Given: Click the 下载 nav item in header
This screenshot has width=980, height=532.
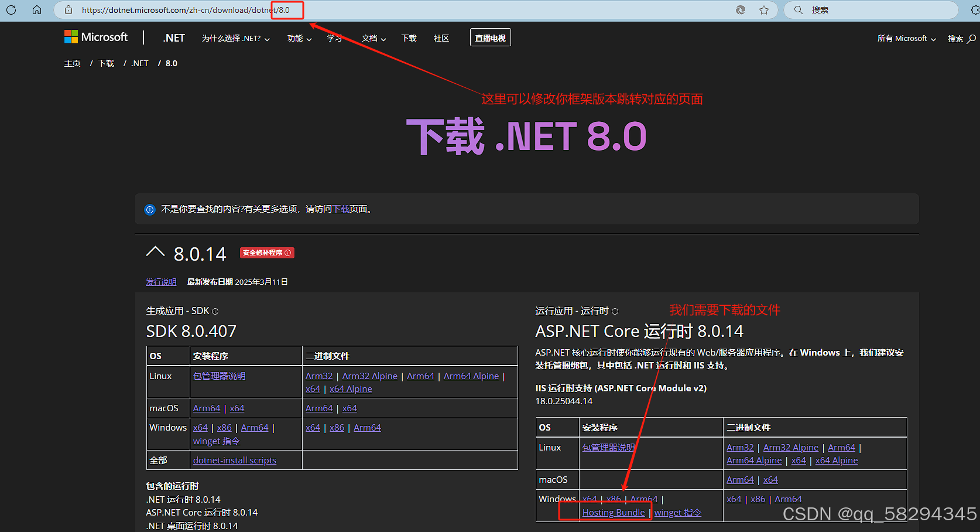Looking at the screenshot, I should tap(409, 38).
